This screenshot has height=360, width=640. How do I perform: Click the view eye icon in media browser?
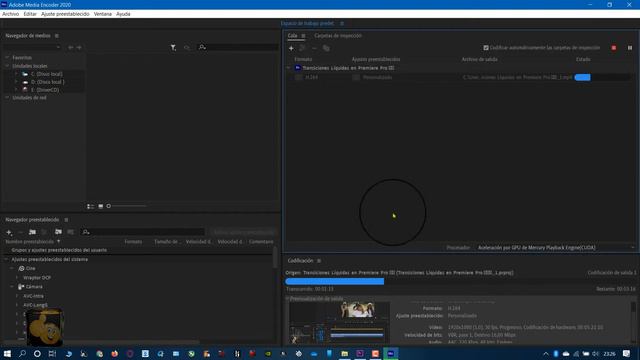pos(187,48)
